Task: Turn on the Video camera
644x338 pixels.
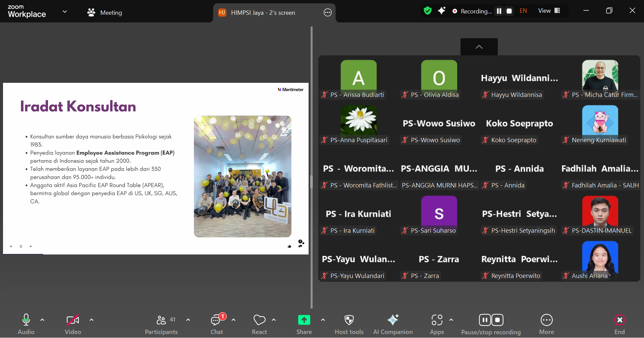Action: tap(73, 324)
